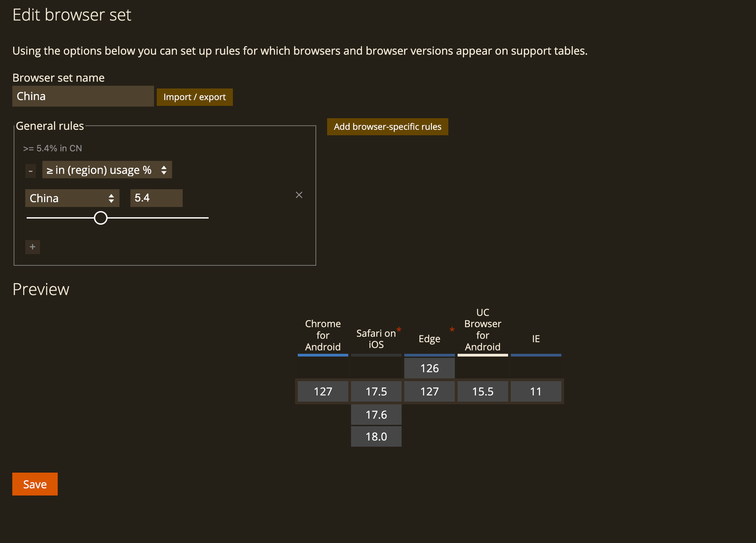Select Edge version 126 in the preview

429,368
